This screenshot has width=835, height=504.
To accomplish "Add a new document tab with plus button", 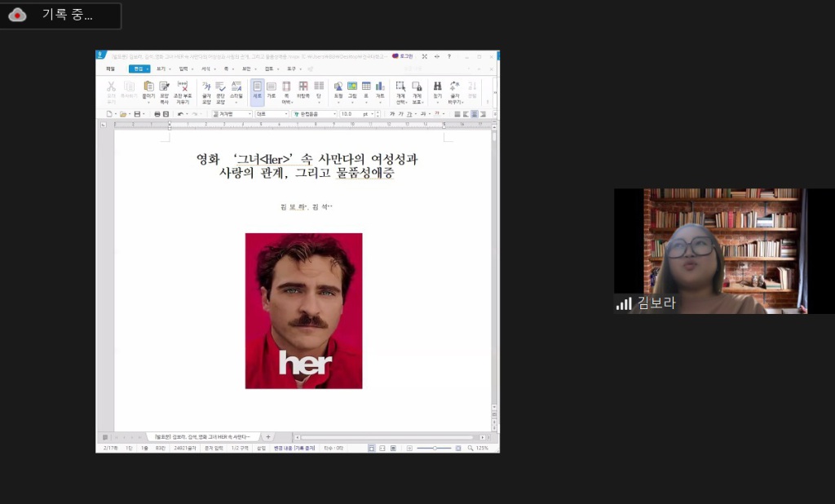I will click(x=267, y=437).
